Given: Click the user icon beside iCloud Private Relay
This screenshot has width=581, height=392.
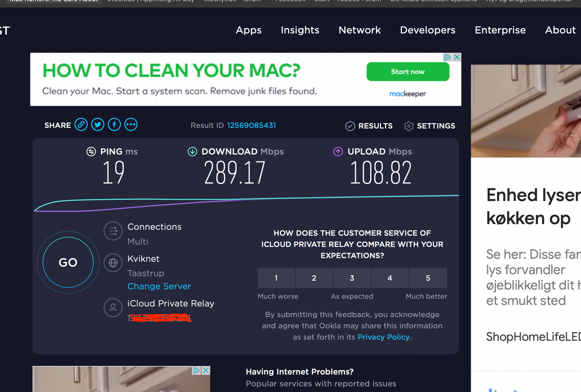Looking at the screenshot, I should (113, 307).
